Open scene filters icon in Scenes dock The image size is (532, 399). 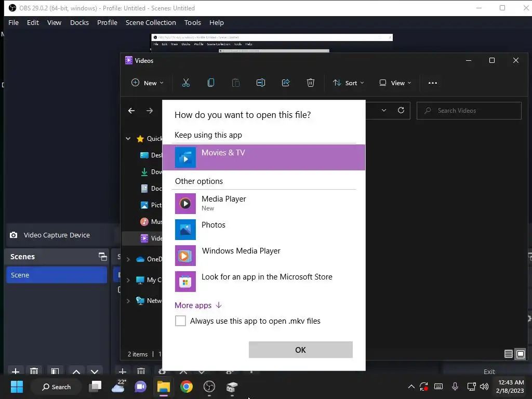point(55,371)
